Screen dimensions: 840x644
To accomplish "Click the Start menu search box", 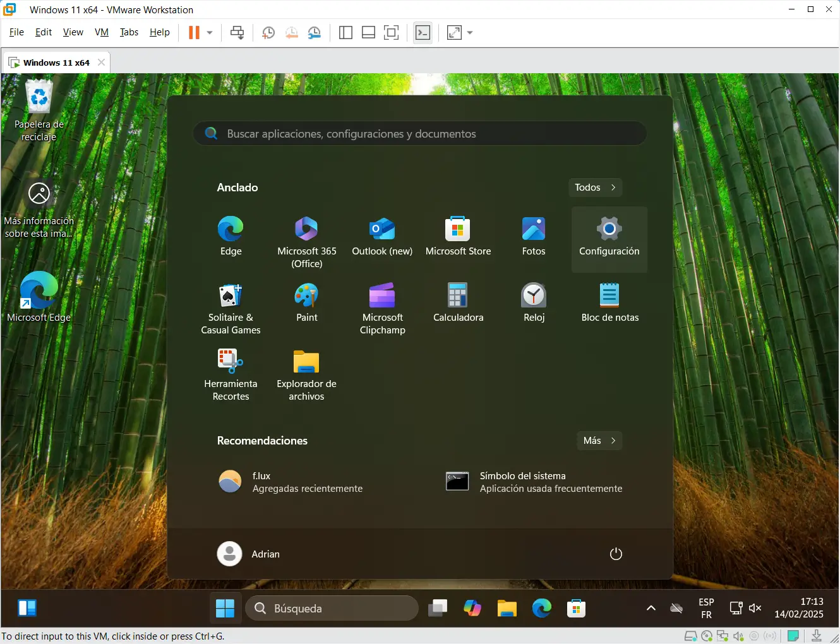I will 419,134.
